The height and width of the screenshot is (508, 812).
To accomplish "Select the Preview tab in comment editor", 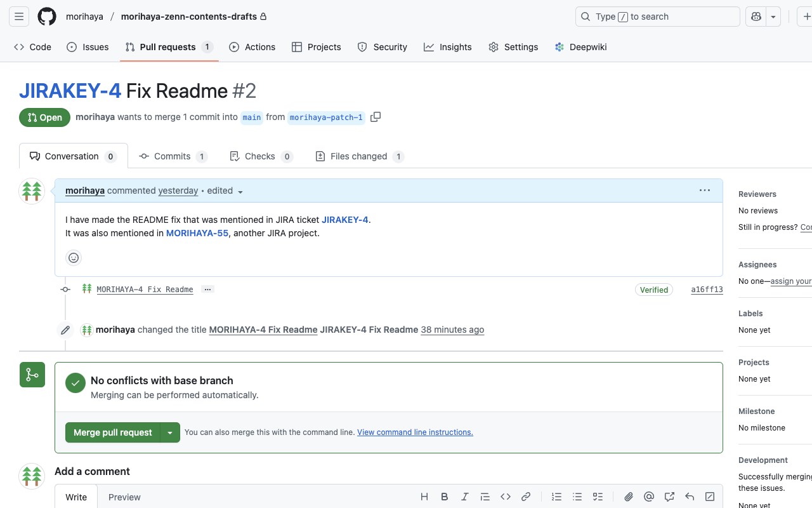I will pos(124,497).
